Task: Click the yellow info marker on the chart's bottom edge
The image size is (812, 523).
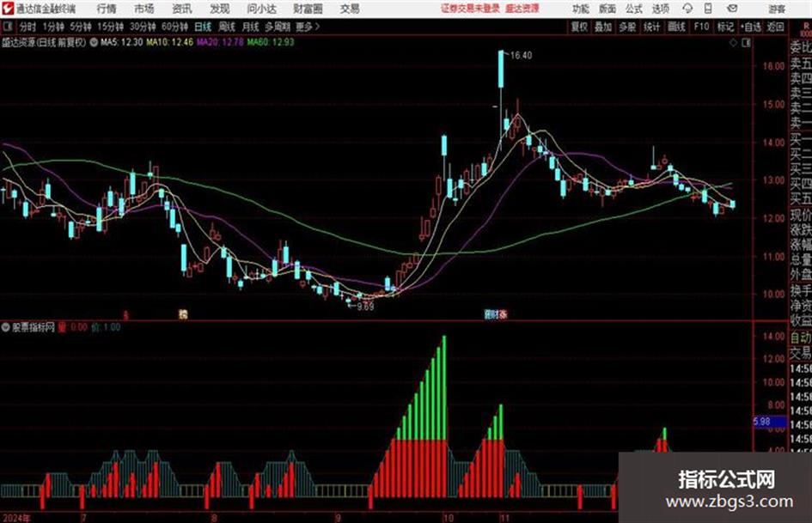Action: (x=183, y=313)
